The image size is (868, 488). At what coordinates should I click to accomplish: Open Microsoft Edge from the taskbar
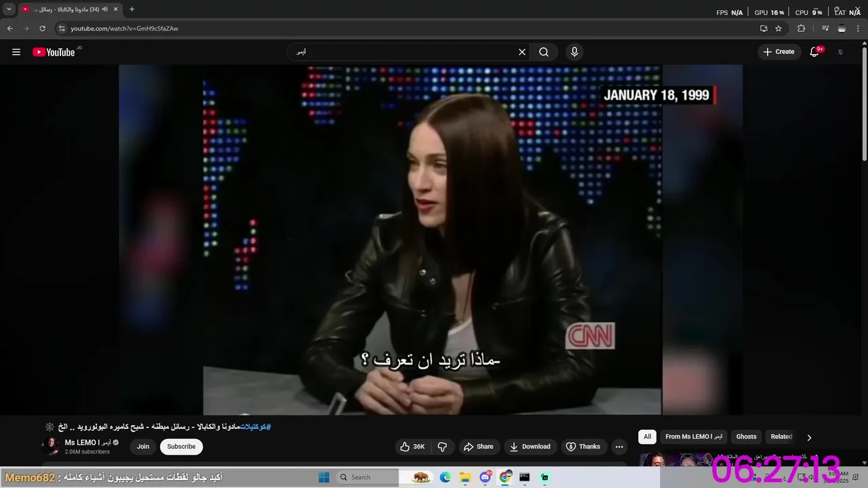pos(445,477)
